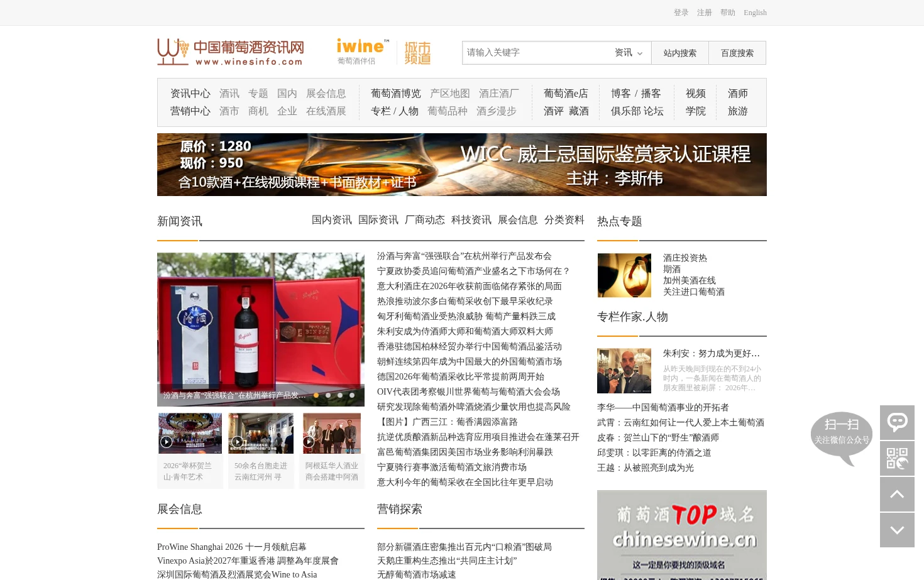924x580 pixels.
Task: Click the scroll-to-top arrow icon
Action: [897, 494]
